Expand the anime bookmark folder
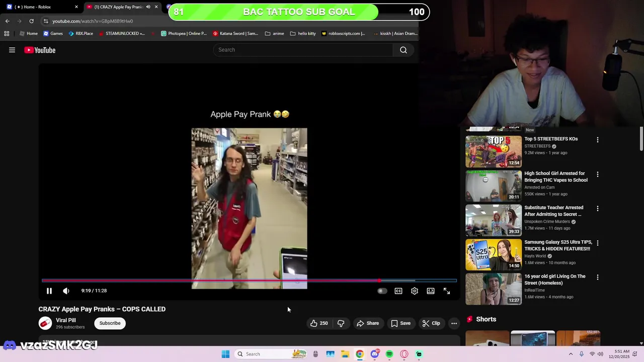 (274, 34)
